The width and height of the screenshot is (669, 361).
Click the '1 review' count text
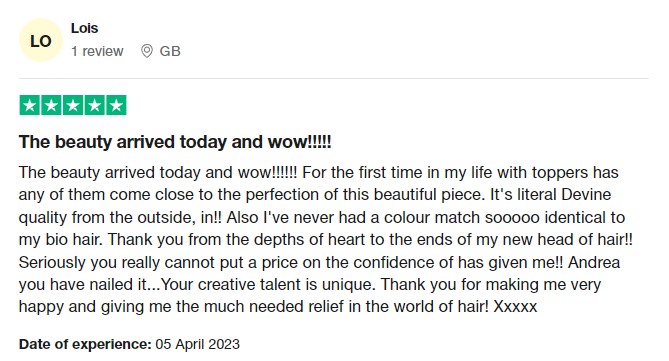coord(97,51)
